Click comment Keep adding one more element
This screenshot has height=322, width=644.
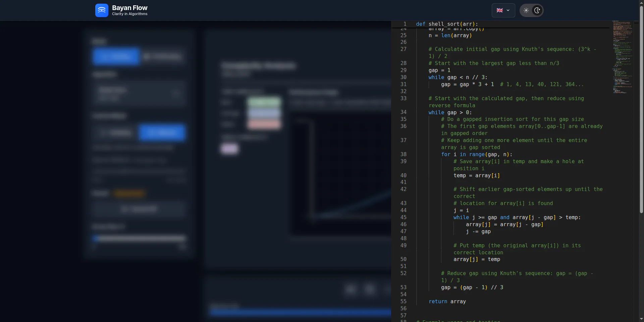point(514,144)
